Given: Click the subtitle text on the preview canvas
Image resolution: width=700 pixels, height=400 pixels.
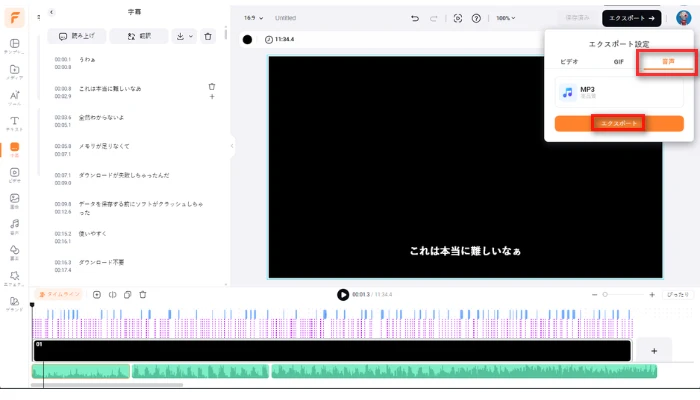Looking at the screenshot, I should tap(465, 251).
